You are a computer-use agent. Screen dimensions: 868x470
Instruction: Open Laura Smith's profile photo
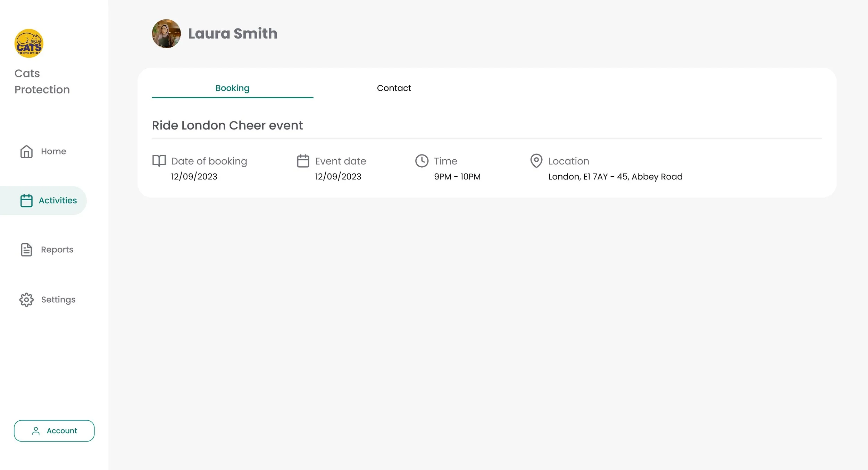(166, 34)
